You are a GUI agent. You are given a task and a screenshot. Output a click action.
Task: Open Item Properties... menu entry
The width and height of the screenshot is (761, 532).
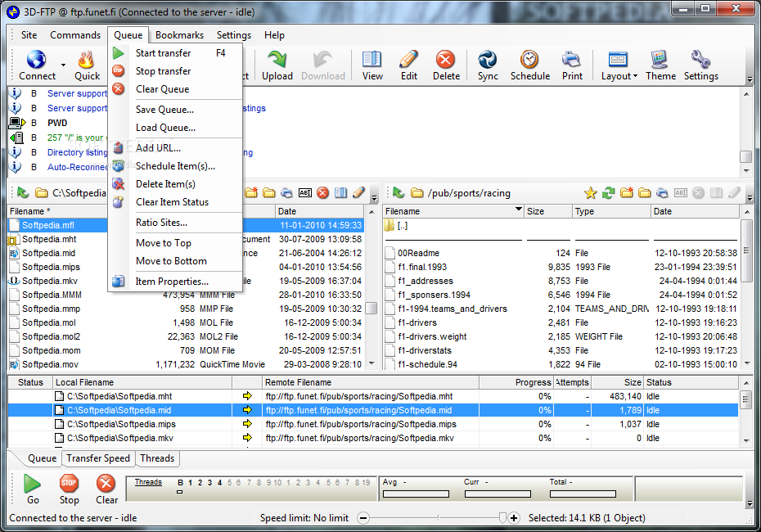pyautogui.click(x=175, y=281)
